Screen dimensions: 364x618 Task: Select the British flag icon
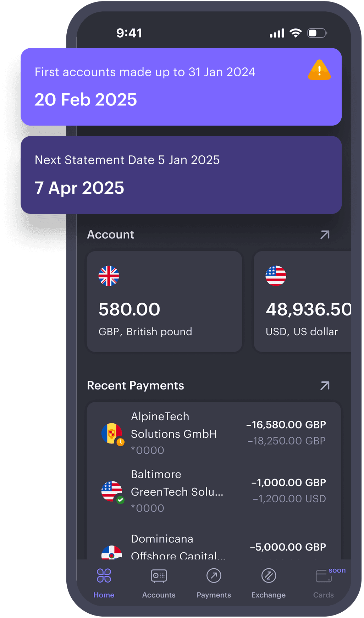click(109, 276)
